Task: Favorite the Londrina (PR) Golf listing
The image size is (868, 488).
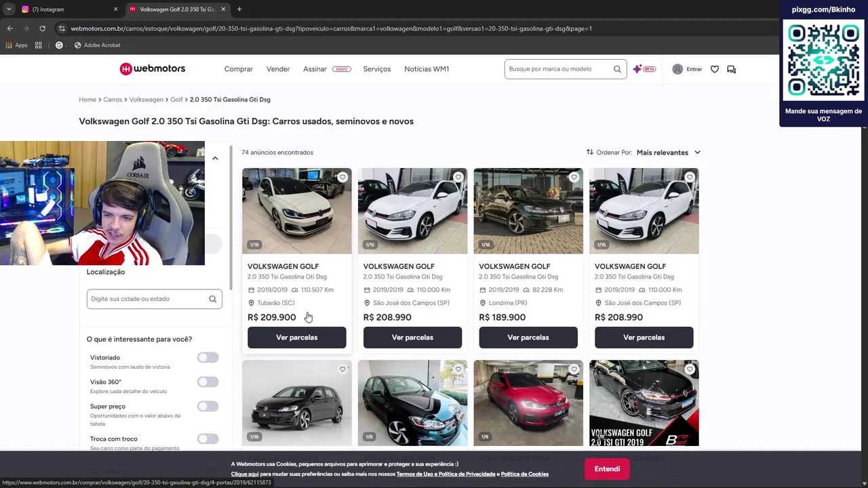Action: coord(574,177)
